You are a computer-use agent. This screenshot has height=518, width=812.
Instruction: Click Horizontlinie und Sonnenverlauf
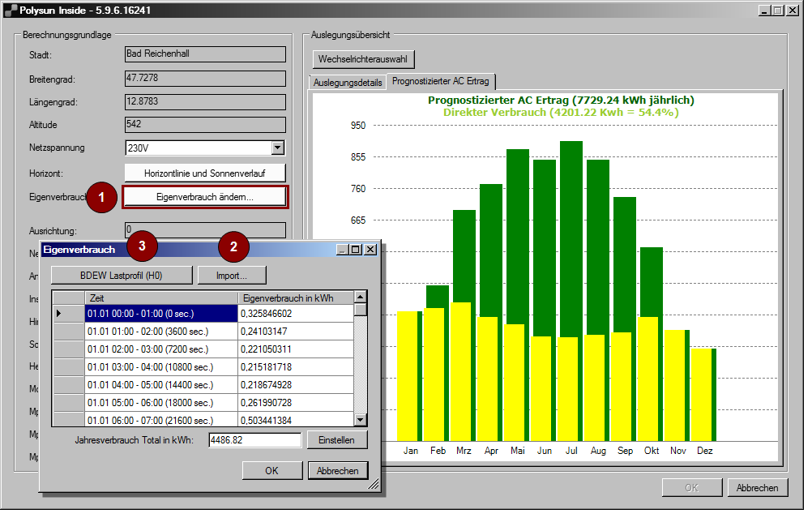pos(204,172)
